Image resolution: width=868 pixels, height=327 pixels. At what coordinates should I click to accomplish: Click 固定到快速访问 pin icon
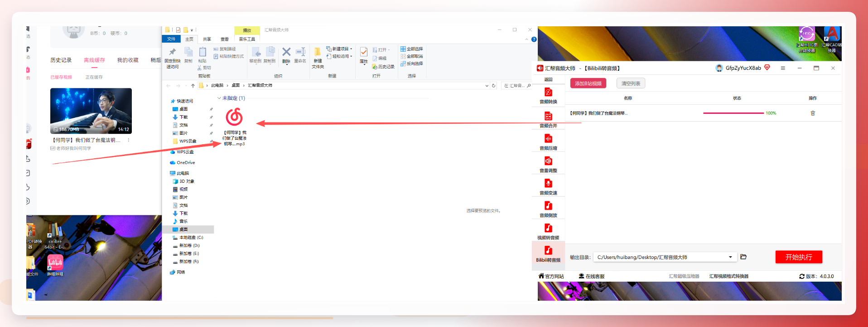click(x=172, y=58)
